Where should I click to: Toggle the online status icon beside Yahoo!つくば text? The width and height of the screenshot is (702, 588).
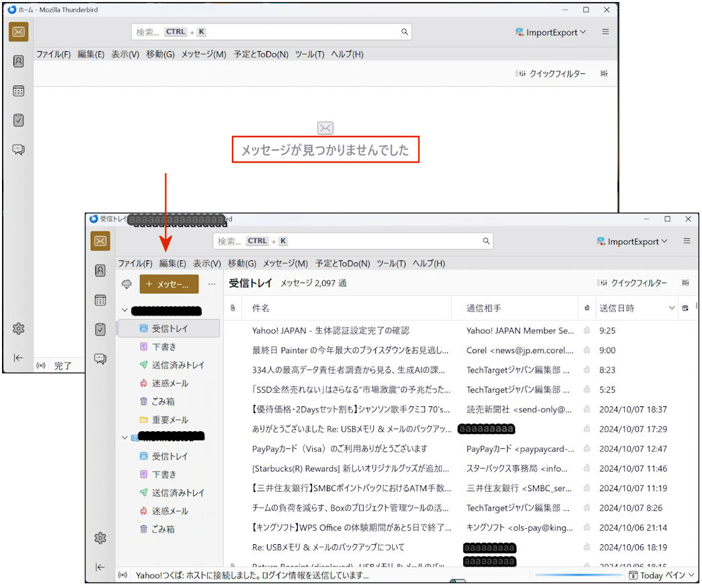[123, 575]
